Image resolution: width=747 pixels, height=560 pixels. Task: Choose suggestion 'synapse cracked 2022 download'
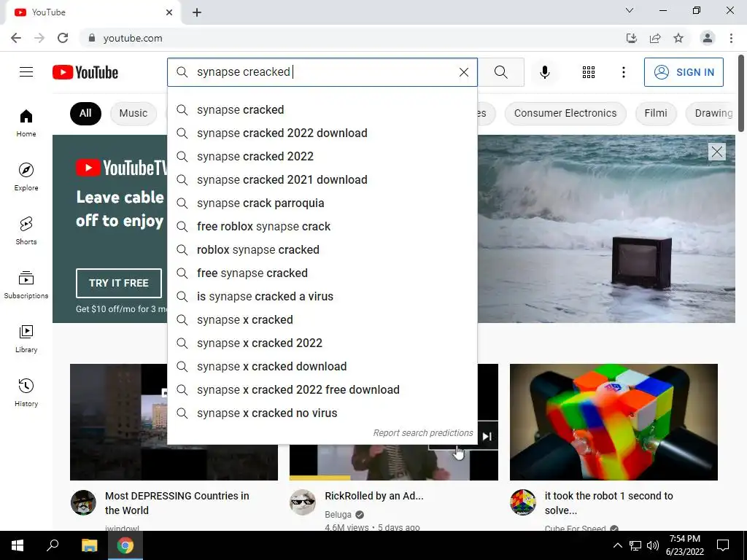(322, 133)
